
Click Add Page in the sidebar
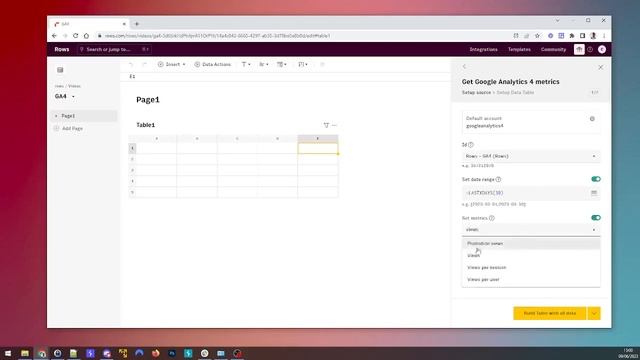click(69, 129)
